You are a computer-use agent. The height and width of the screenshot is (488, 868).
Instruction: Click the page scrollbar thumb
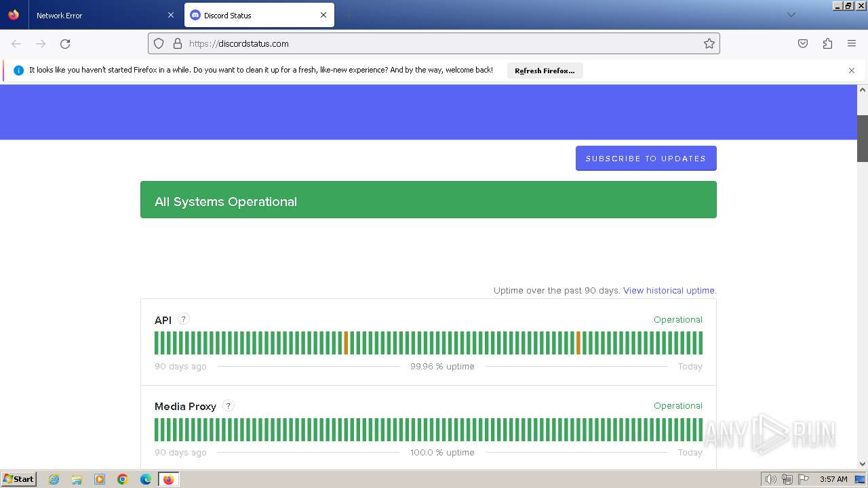tap(863, 138)
